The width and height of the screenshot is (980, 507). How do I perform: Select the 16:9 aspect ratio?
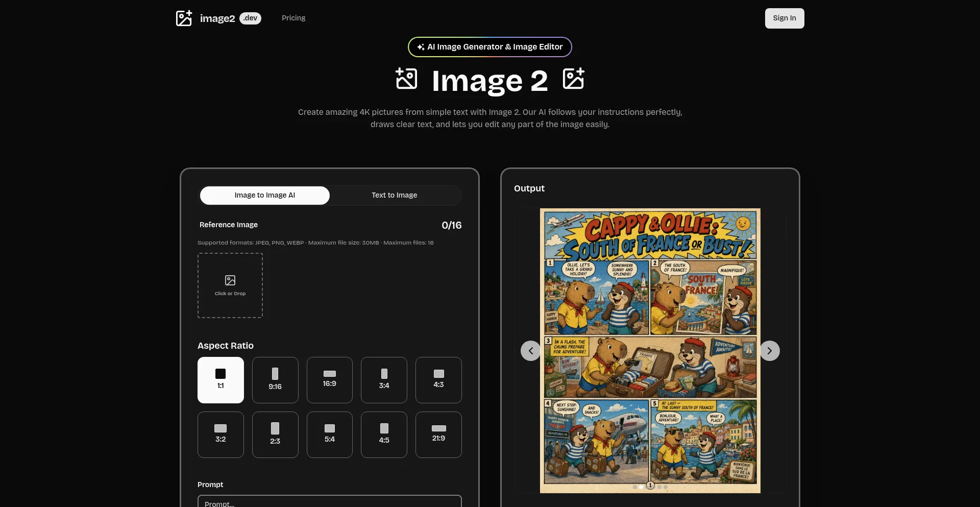tap(330, 380)
